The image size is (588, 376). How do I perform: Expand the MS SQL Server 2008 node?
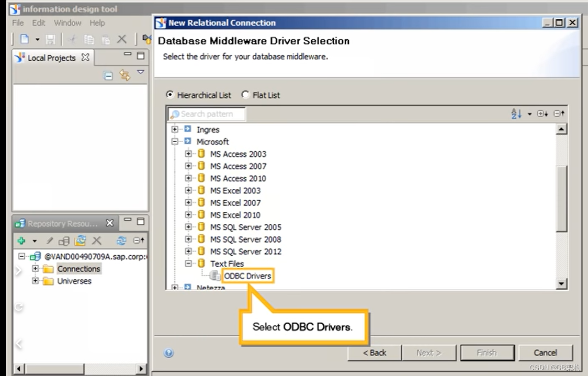click(188, 239)
